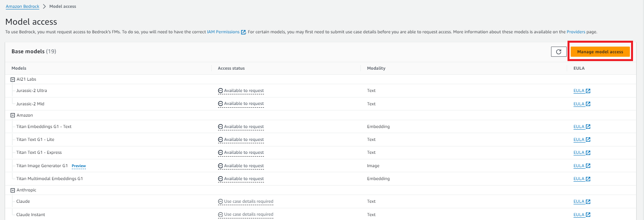The height and width of the screenshot is (220, 644).
Task: Click Jurassic-2 Ultra access status
Action: 241,91
